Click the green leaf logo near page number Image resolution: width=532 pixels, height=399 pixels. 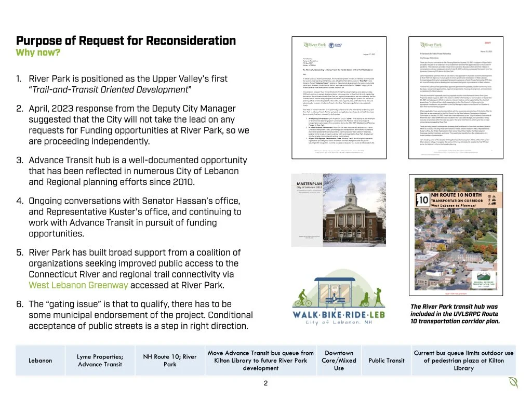[x=513, y=382]
